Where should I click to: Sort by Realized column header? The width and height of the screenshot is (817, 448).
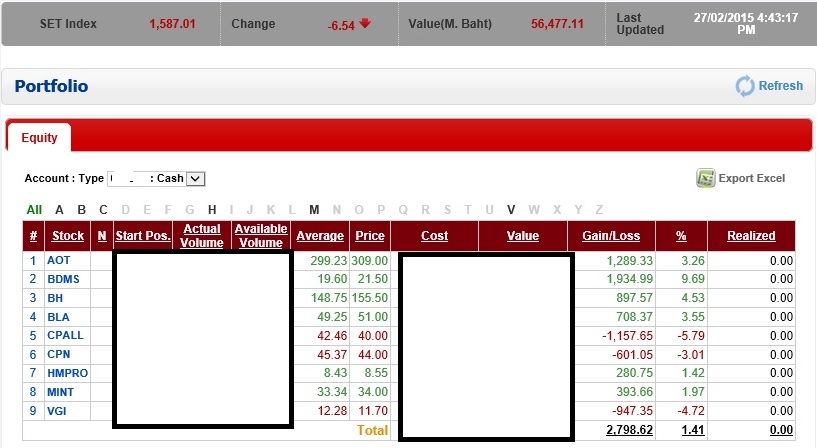[x=751, y=235]
